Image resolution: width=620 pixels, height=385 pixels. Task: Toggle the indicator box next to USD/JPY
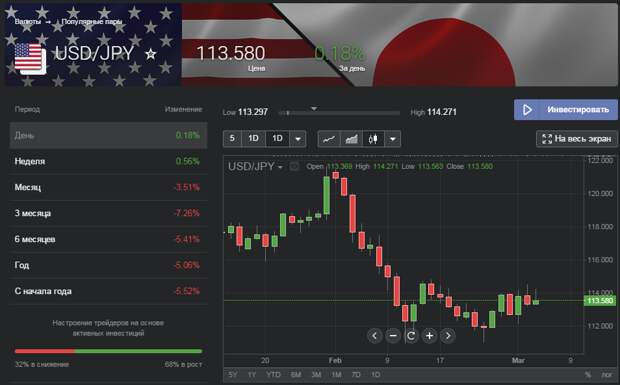pyautogui.click(x=294, y=166)
